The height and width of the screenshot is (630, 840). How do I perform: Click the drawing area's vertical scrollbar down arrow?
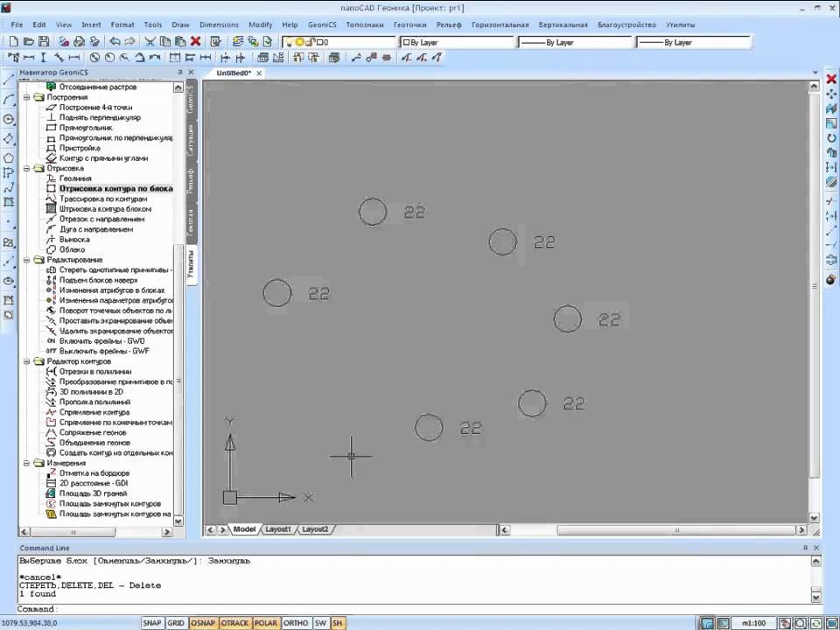coord(814,518)
